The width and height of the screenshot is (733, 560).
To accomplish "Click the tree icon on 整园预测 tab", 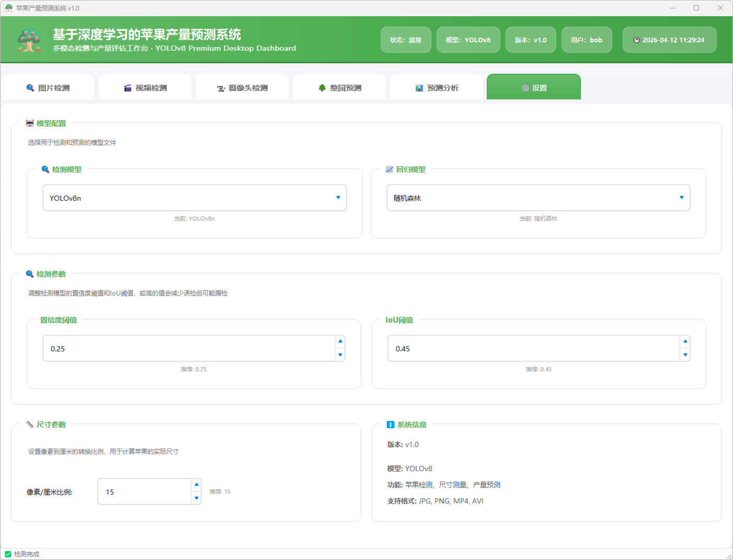I will pos(322,88).
